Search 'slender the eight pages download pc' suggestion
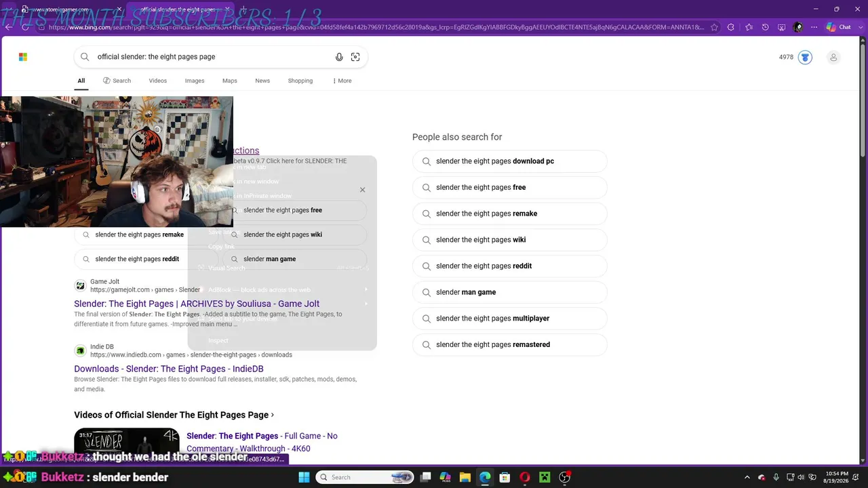This screenshot has height=488, width=868. [x=509, y=161]
